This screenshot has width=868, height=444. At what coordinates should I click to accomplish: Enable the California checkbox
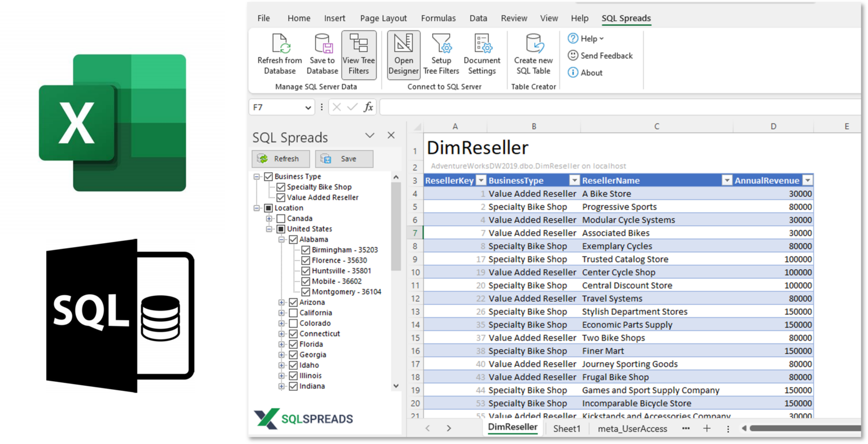[x=293, y=313]
